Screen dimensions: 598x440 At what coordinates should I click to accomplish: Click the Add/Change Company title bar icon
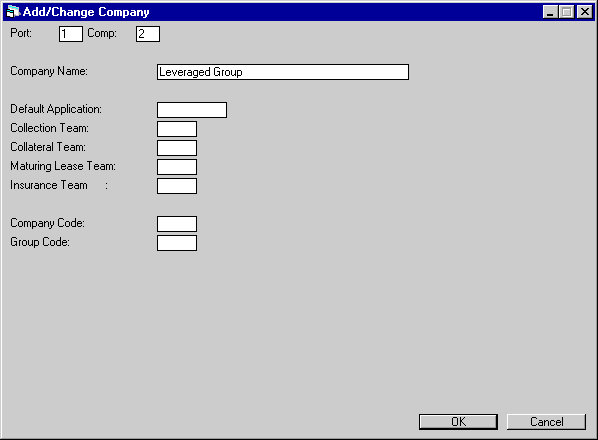point(13,11)
